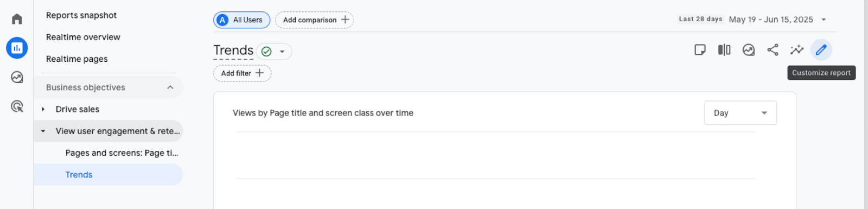Expand the Drive sales tree item
The width and height of the screenshot is (868, 209).
point(43,109)
